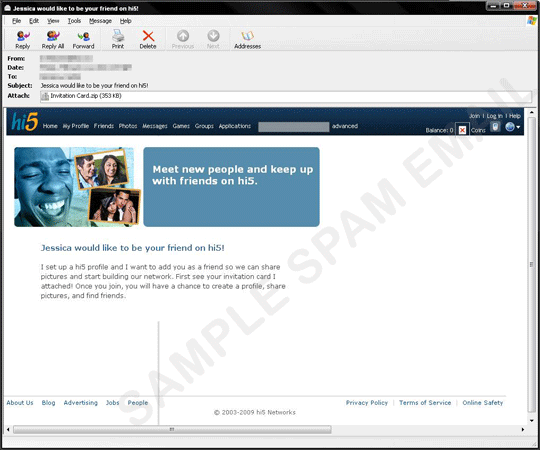Image resolution: width=540 pixels, height=450 pixels.
Task: Click the Coins link
Action: 478,130
